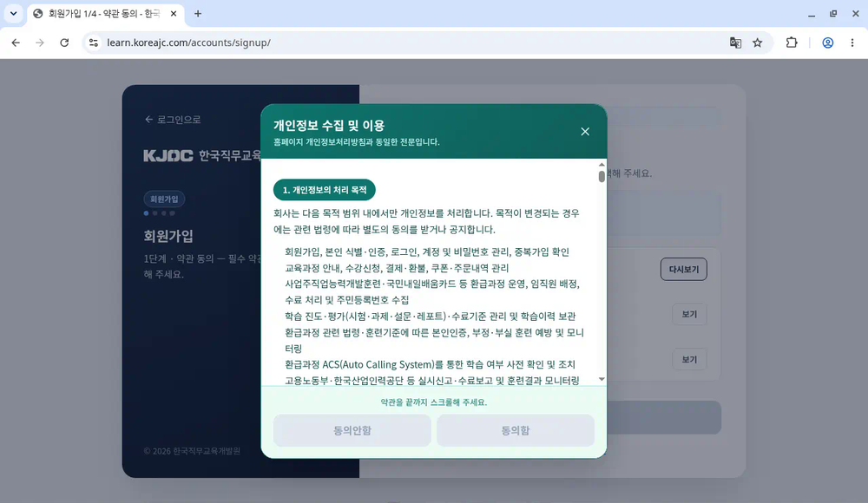Click the '© 2026 한국직무교육개발원' footer text

tap(192, 451)
